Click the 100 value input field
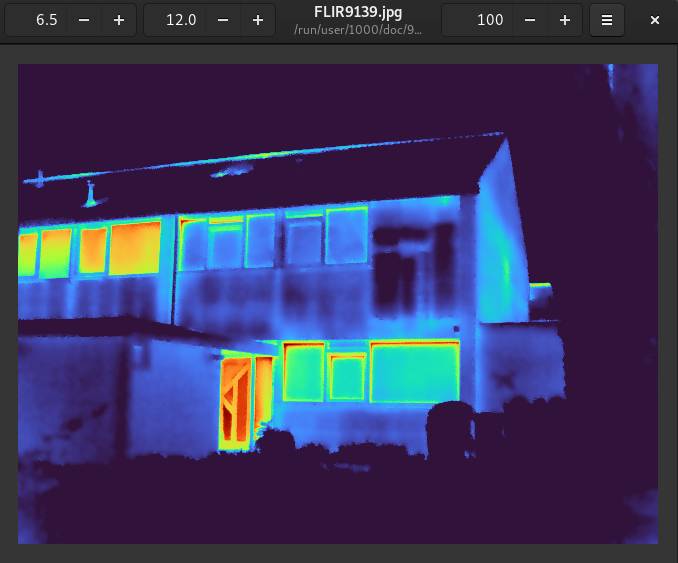Image resolution: width=678 pixels, height=563 pixels. point(477,20)
